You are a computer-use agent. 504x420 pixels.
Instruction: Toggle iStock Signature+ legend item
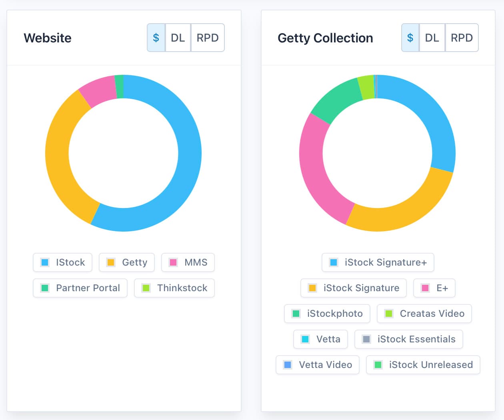378,262
